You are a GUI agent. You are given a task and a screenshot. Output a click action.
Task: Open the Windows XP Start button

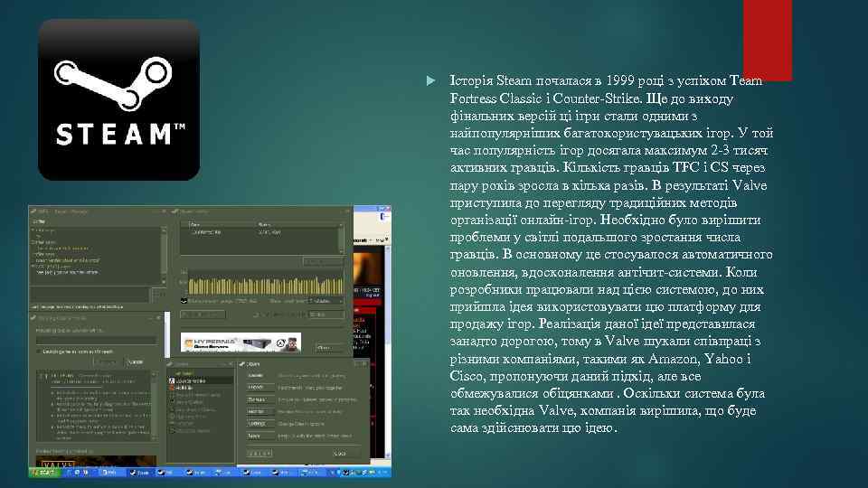click(x=45, y=473)
